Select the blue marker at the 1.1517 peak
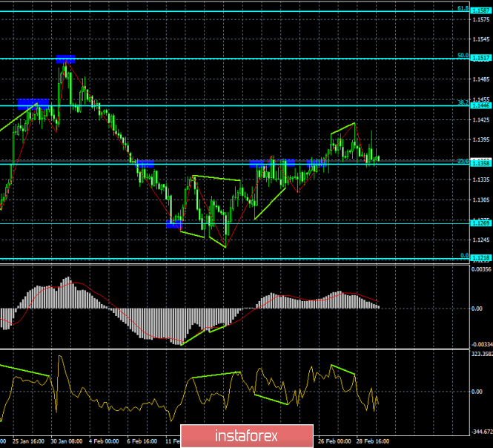This screenshot has width=493, height=448. click(x=65, y=59)
